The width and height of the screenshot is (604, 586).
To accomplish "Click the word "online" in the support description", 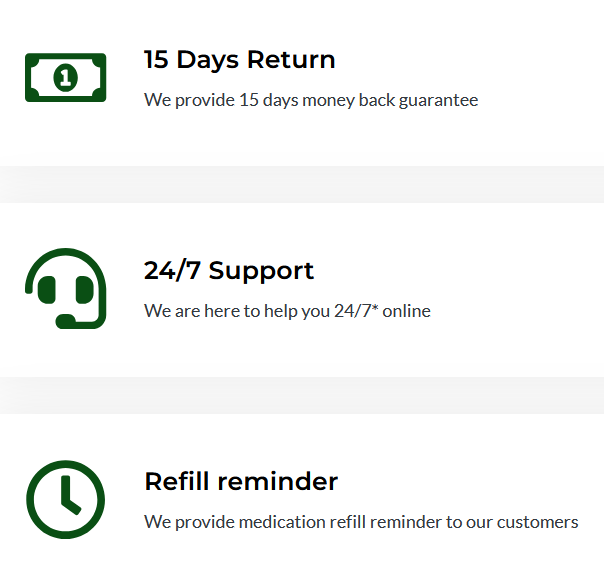I will point(406,311).
